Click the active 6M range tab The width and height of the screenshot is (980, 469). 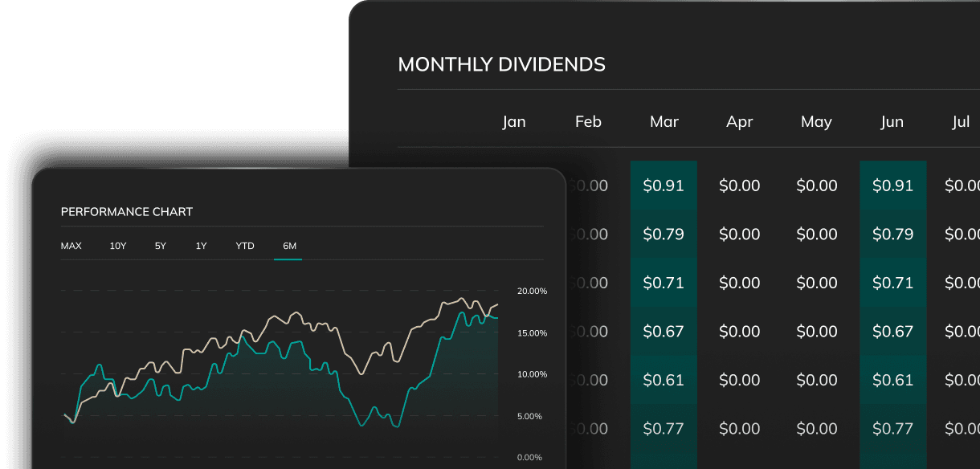pyautogui.click(x=289, y=246)
